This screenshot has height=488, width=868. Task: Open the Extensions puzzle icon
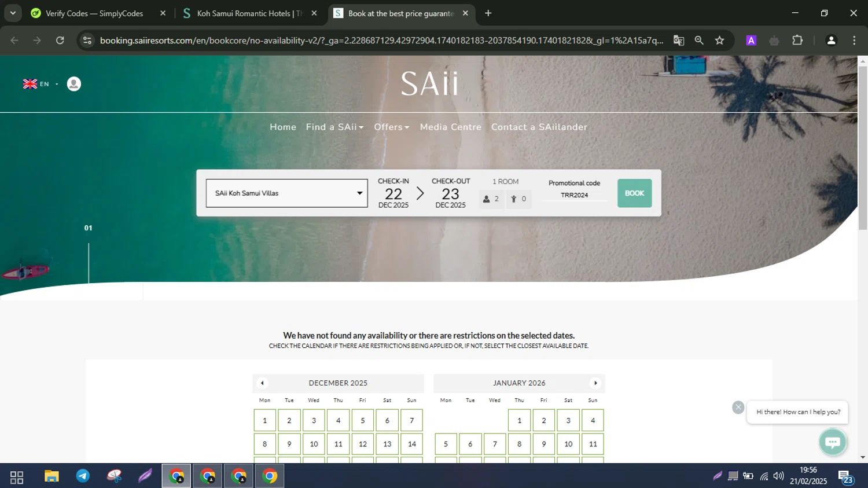click(x=797, y=41)
